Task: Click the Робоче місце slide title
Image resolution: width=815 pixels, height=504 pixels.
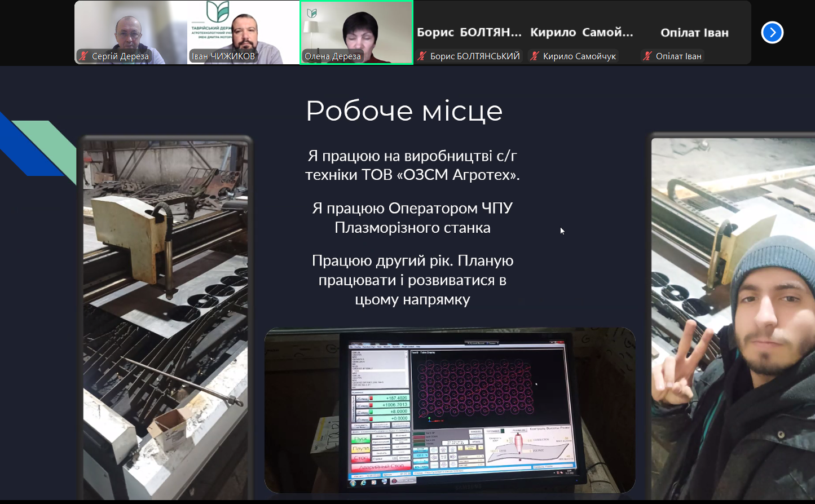Action: pos(404,110)
